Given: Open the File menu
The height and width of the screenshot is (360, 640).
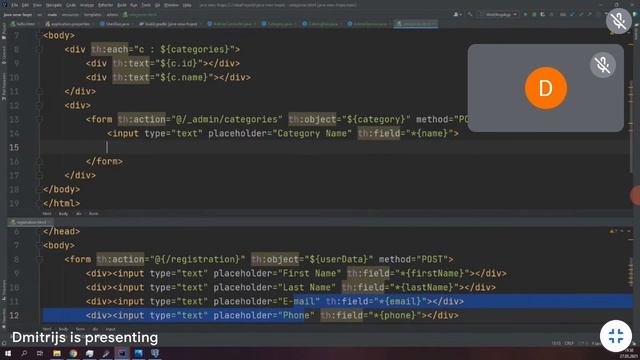Looking at the screenshot, I should (x=15, y=5).
